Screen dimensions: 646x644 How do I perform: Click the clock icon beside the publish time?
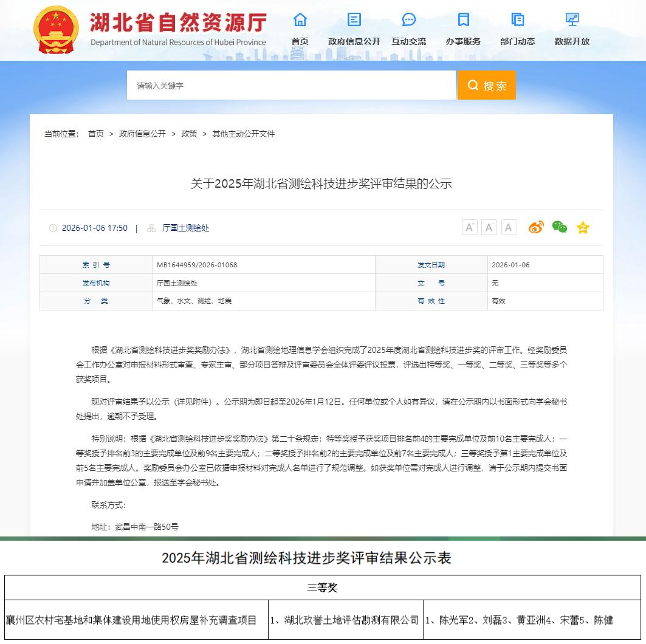pos(53,228)
